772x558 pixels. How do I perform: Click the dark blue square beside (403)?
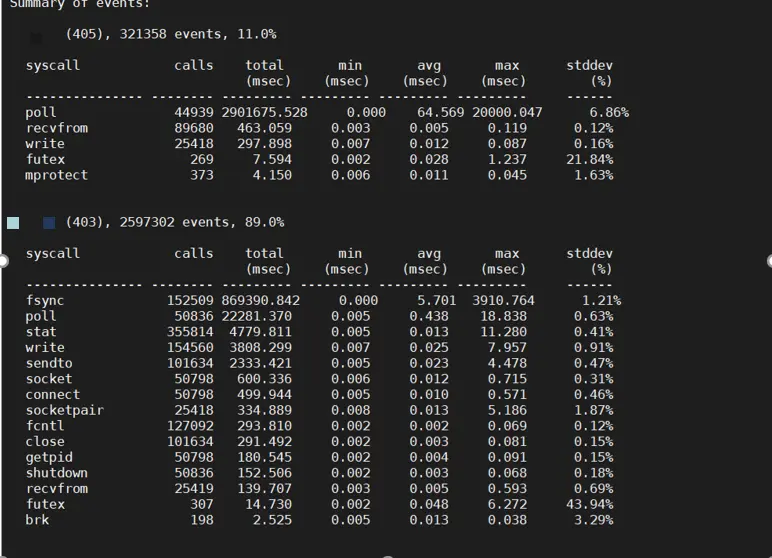pyautogui.click(x=49, y=222)
